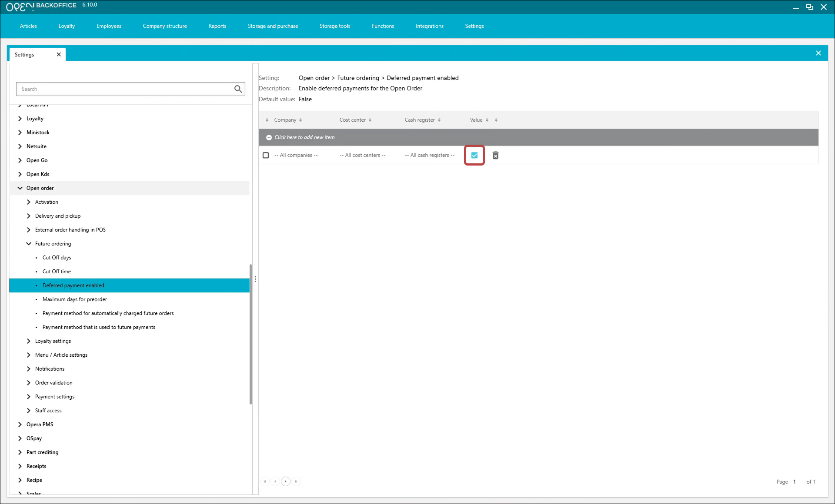Viewport: 835px width, 504px height.
Task: Select the All companies row checkbox
Action: click(266, 155)
